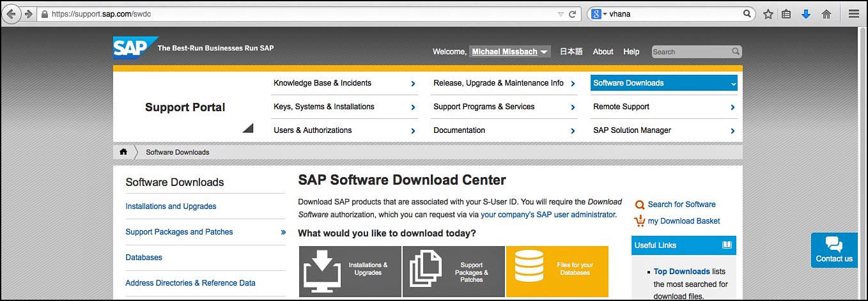Open the browser hamburger menu
The height and width of the screenshot is (301, 868).
(x=853, y=13)
